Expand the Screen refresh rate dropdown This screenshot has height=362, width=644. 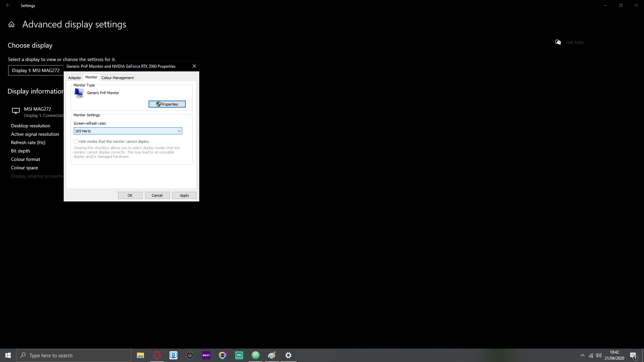(x=179, y=131)
